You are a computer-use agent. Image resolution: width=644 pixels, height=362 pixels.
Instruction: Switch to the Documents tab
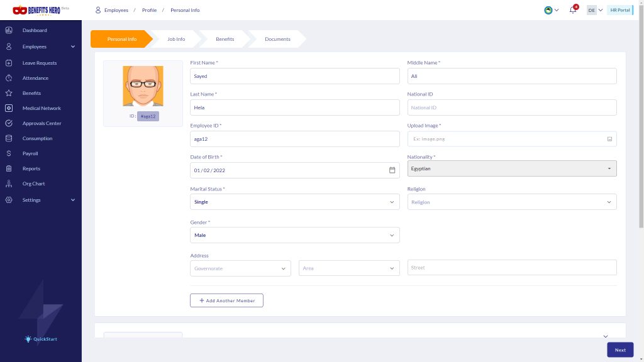point(277,39)
